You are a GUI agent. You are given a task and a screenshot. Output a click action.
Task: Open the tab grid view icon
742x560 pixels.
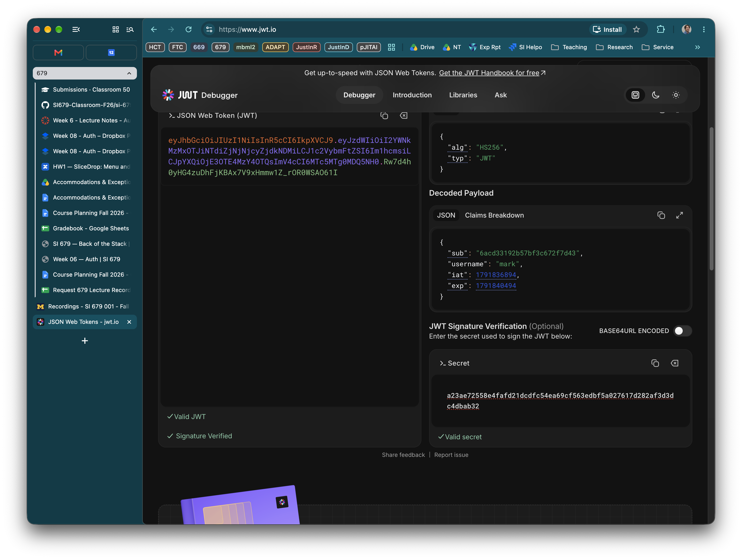point(115,29)
